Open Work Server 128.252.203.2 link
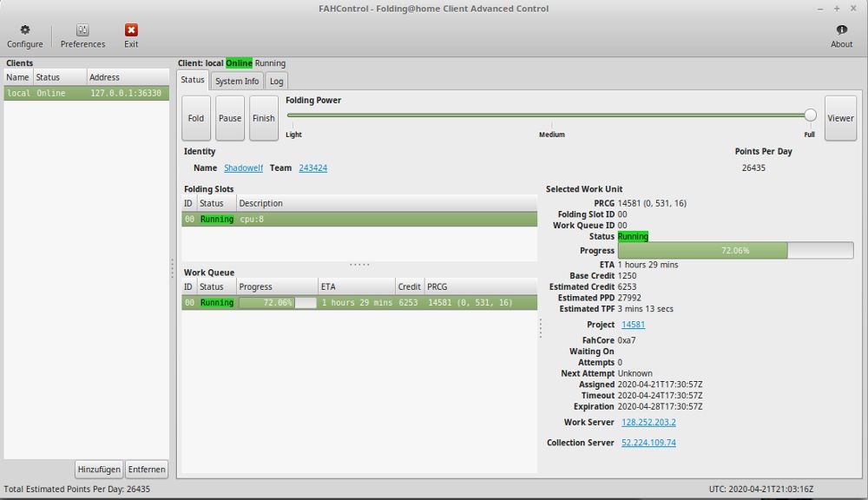This screenshot has height=500, width=868. 648,422
